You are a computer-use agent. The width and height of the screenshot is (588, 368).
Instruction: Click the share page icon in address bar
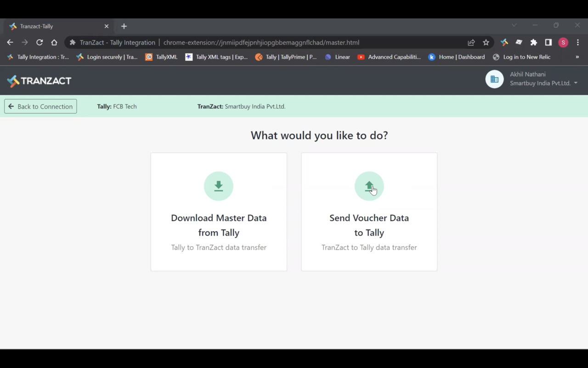tap(471, 42)
